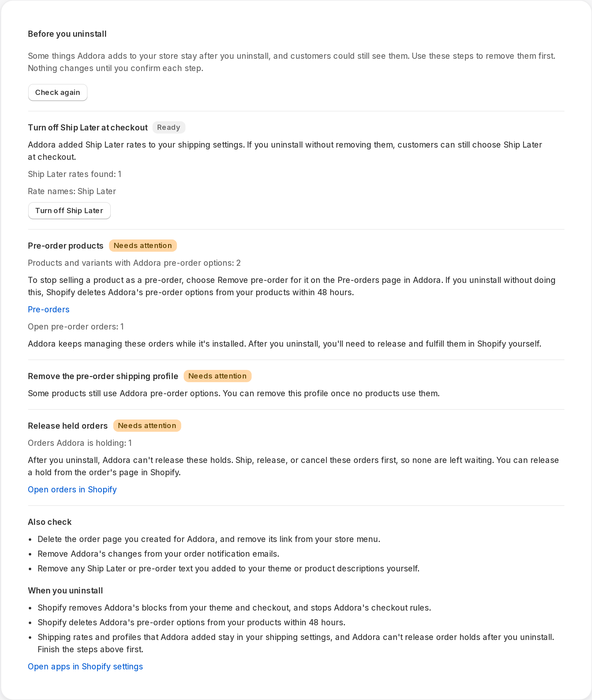The width and height of the screenshot is (592, 700).
Task: Click the Ship Later rates found text
Action: click(74, 174)
